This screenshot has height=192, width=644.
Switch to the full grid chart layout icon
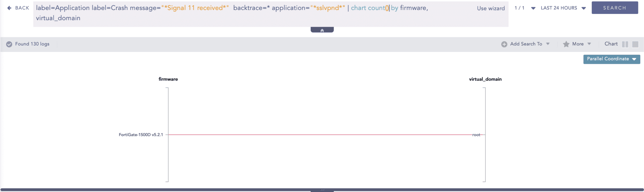point(635,44)
